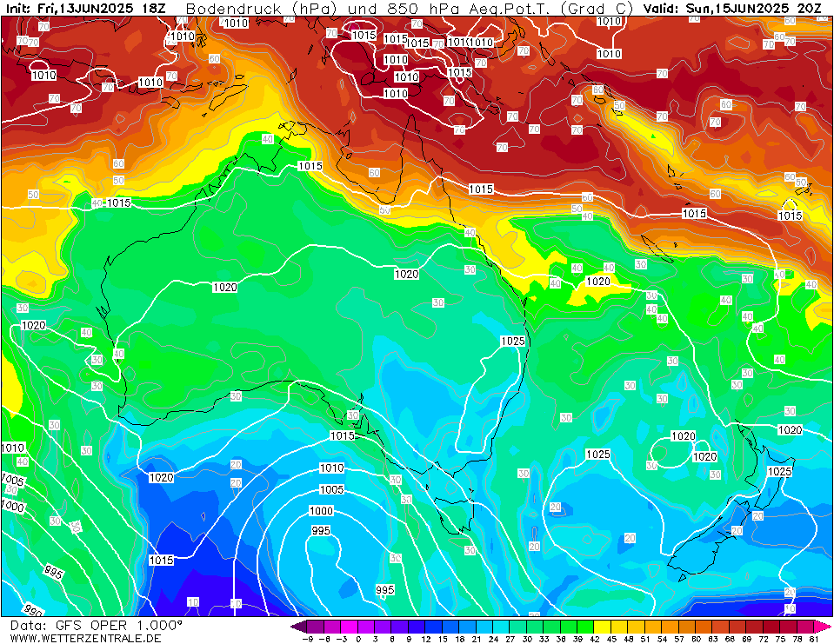This screenshot has width=834, height=644.
Task: Select the light blue legend swatch between 18 and 21
Action: (468, 627)
